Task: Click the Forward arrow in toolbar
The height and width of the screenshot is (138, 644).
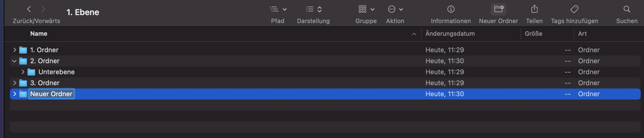Action: (43, 9)
